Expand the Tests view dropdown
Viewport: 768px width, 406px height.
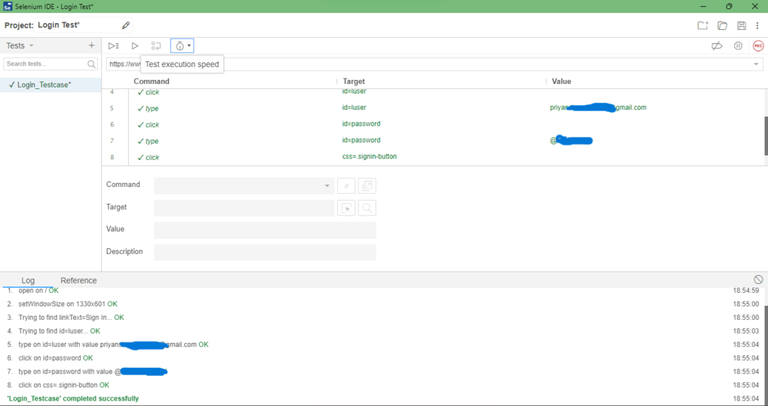click(x=20, y=46)
